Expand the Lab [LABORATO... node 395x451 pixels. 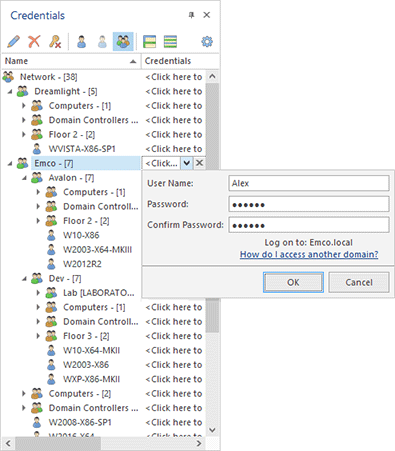point(38,293)
